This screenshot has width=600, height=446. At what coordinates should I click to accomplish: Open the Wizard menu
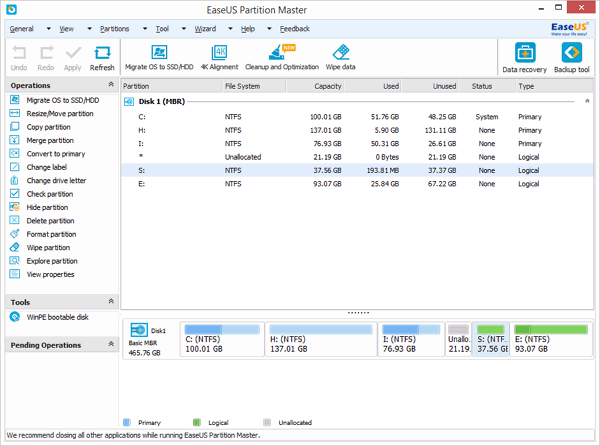205,29
